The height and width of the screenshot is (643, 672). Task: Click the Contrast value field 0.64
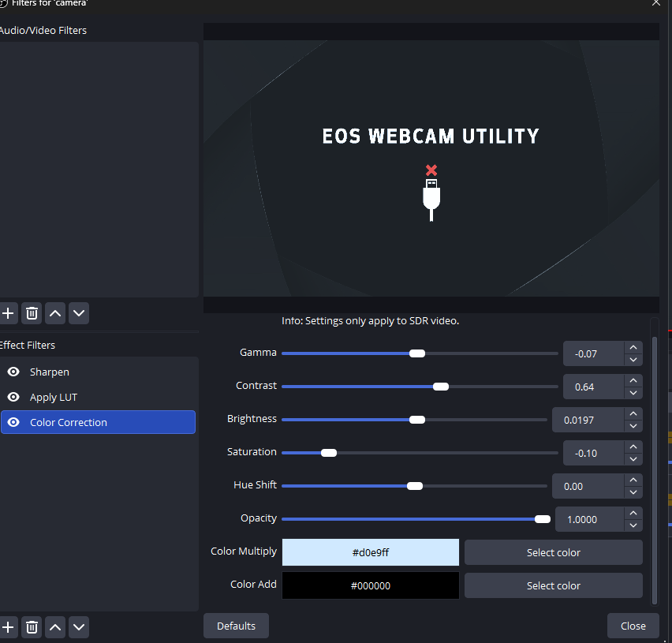point(594,387)
